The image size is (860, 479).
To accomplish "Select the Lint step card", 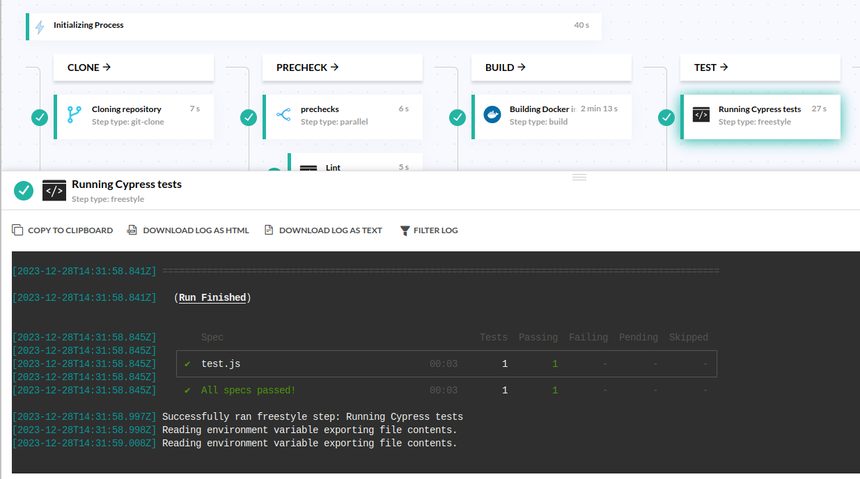I will point(355,165).
